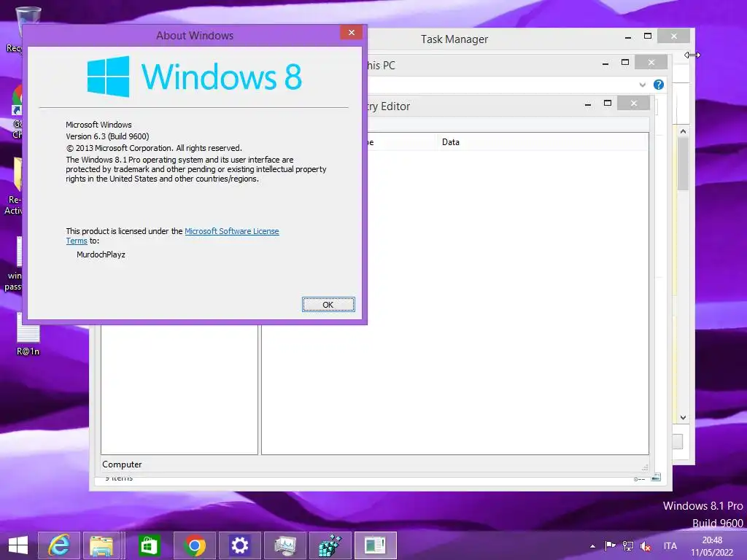This screenshot has height=560, width=747.
Task: Click Task Manager scrollbar up arrow
Action: pos(683,131)
